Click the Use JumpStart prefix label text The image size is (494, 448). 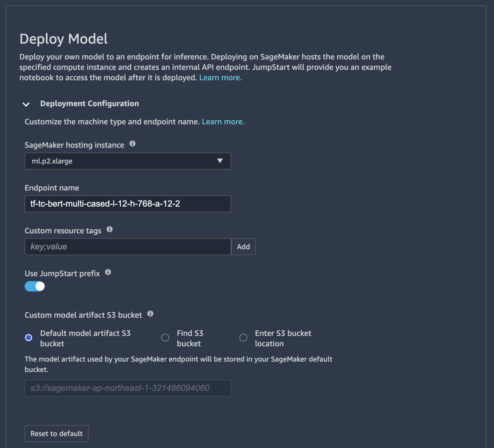point(62,273)
